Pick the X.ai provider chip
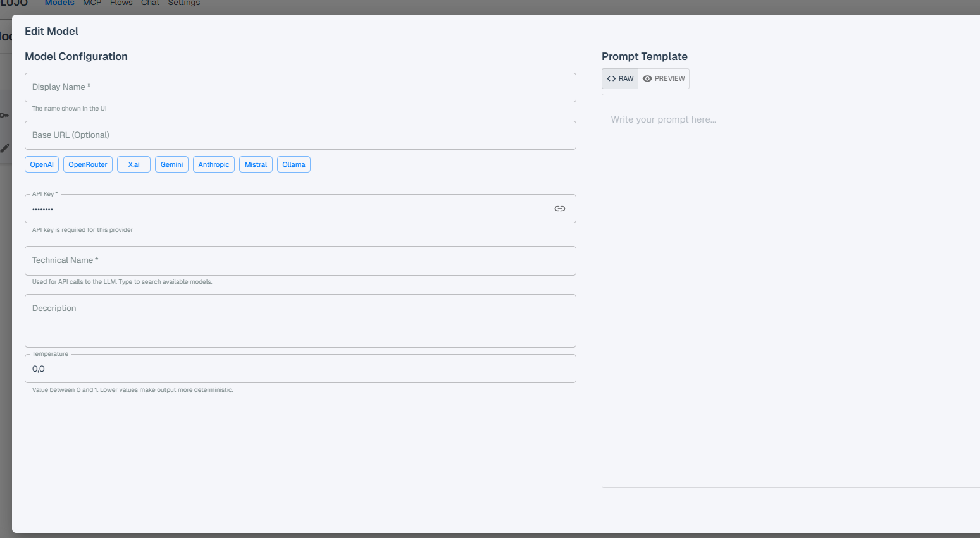Image resolution: width=980 pixels, height=538 pixels. pos(133,165)
